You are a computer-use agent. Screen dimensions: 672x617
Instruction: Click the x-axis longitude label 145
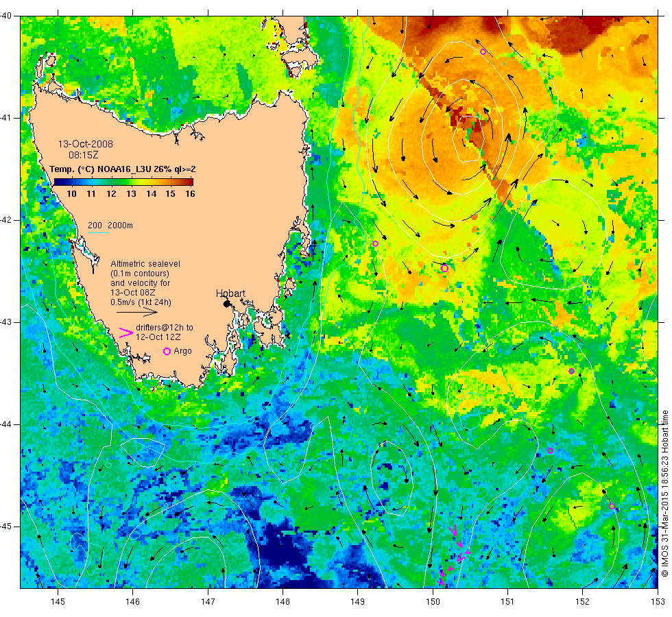click(58, 602)
